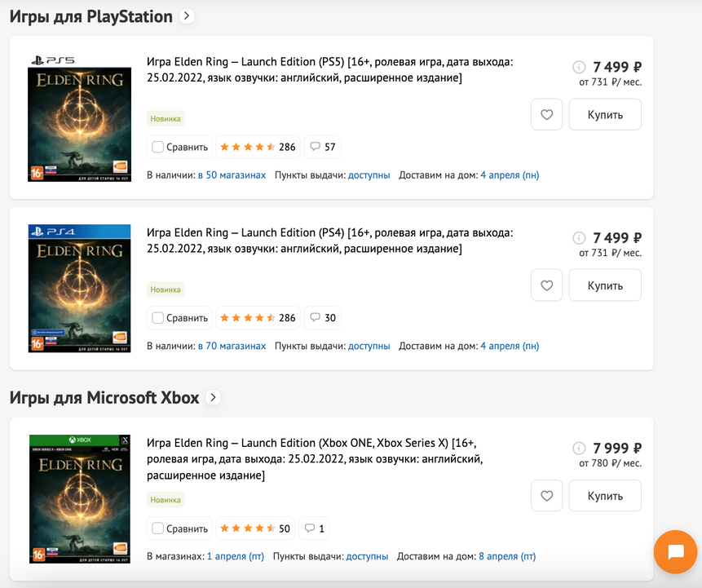Viewport: 702px width, 588px height.
Task: Open the PS4 Elden Ring cover thumbnail
Action: point(79,289)
